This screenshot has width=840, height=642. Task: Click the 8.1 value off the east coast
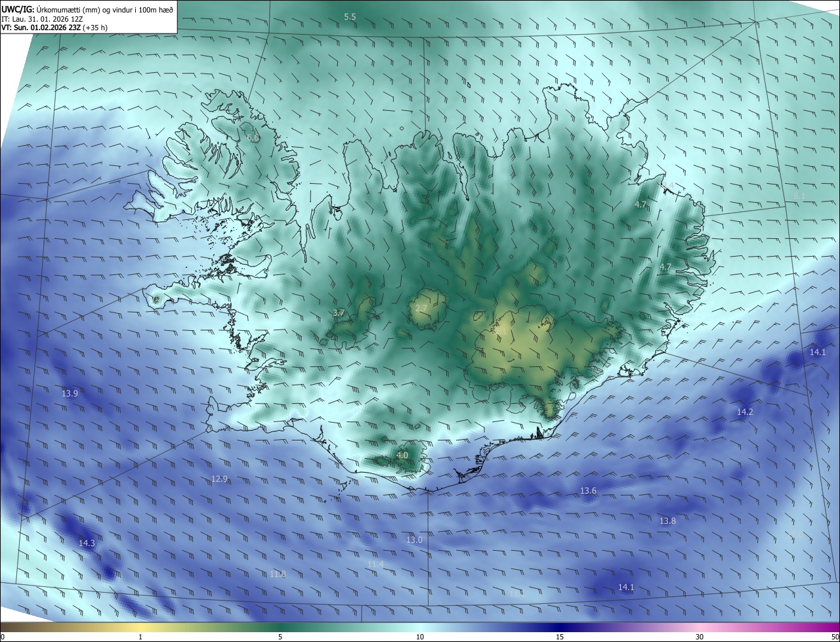(799, 196)
